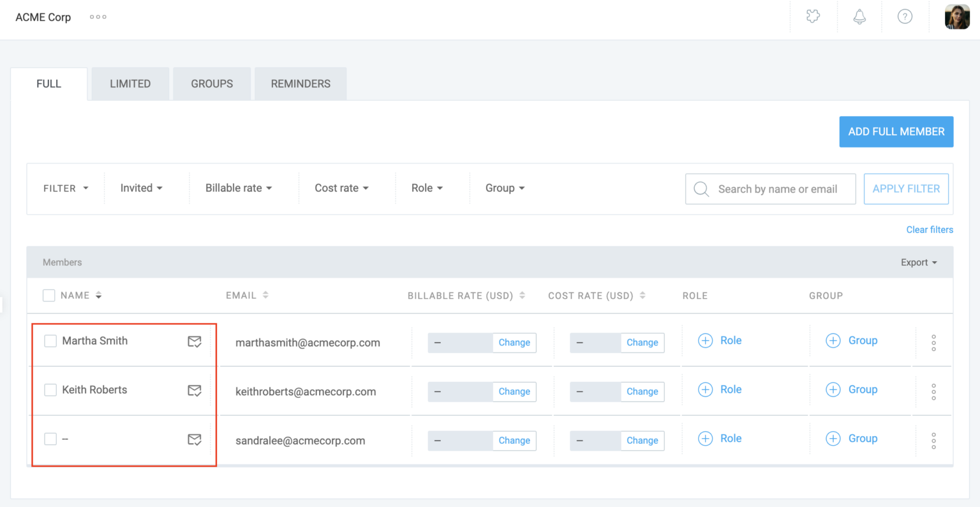Click the ADD FULL MEMBER button
The width and height of the screenshot is (980, 507).
tap(896, 132)
